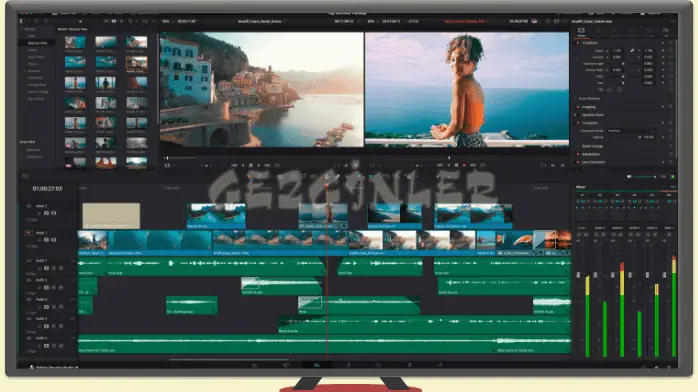Click the 01:00:27:03 timeline timecode
The image size is (698, 392).
47,189
